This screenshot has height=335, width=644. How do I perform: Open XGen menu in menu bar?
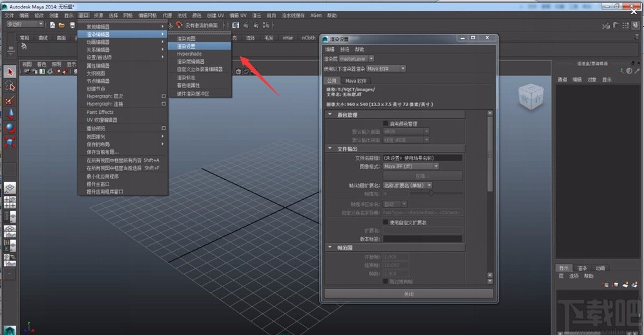pos(316,16)
